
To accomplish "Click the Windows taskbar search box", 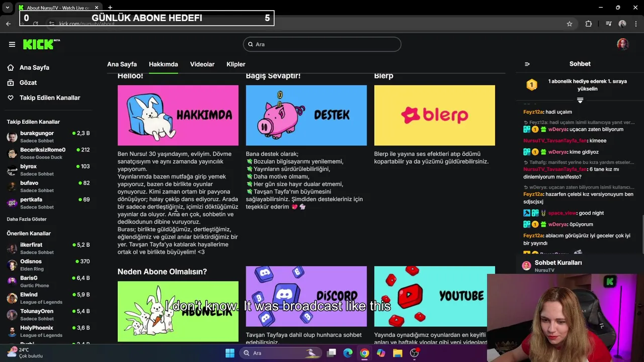I will coord(280,353).
